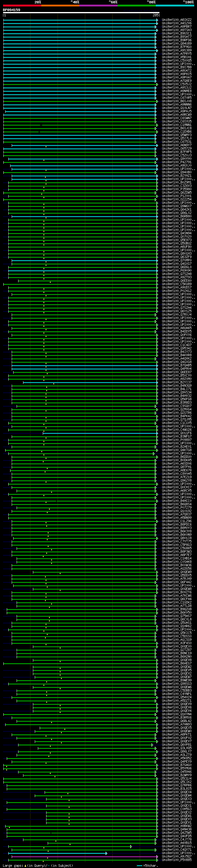
Task: Select the UniRef100_Q10LN7 label
Action: pyautogui.click(x=176, y=108)
